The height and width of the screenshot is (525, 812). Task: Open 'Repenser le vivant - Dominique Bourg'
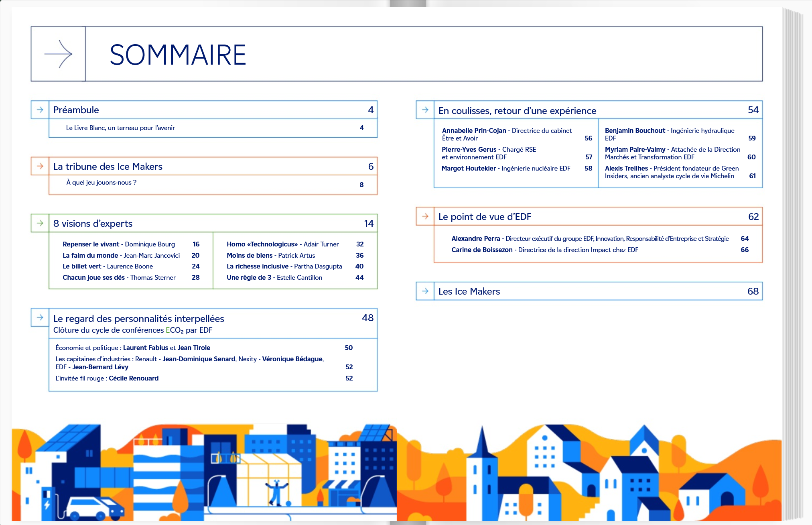tap(119, 244)
